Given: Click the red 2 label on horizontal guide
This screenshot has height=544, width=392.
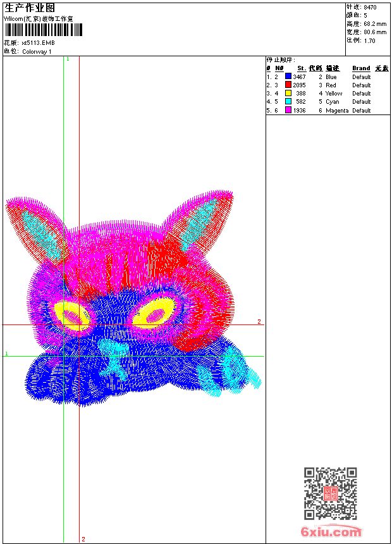Looking at the screenshot, I should coord(259,321).
